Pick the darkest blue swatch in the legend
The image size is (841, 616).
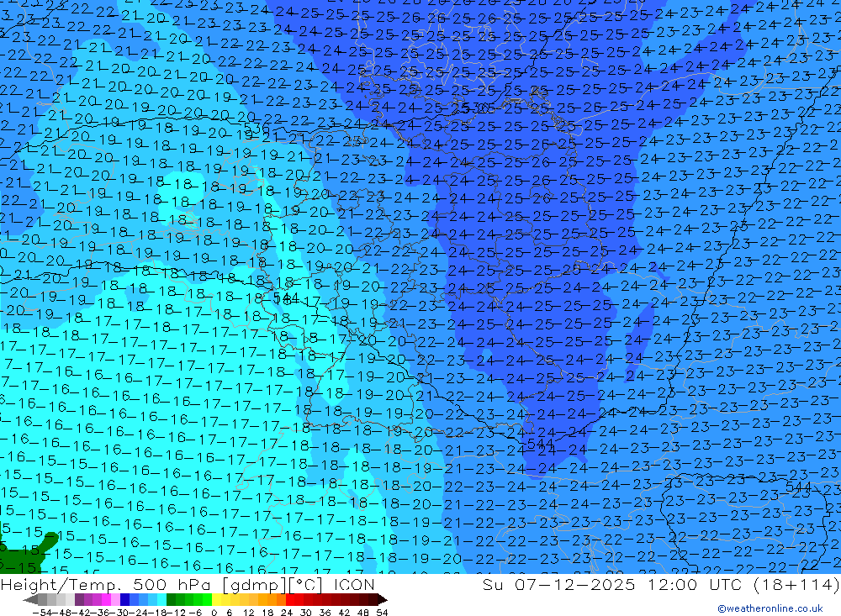pyautogui.click(x=125, y=599)
